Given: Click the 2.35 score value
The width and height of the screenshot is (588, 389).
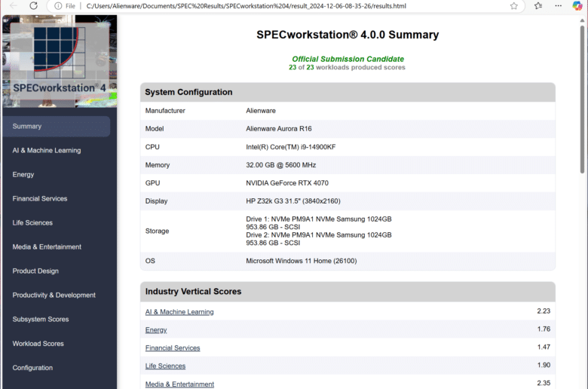Looking at the screenshot, I should click(x=544, y=383).
